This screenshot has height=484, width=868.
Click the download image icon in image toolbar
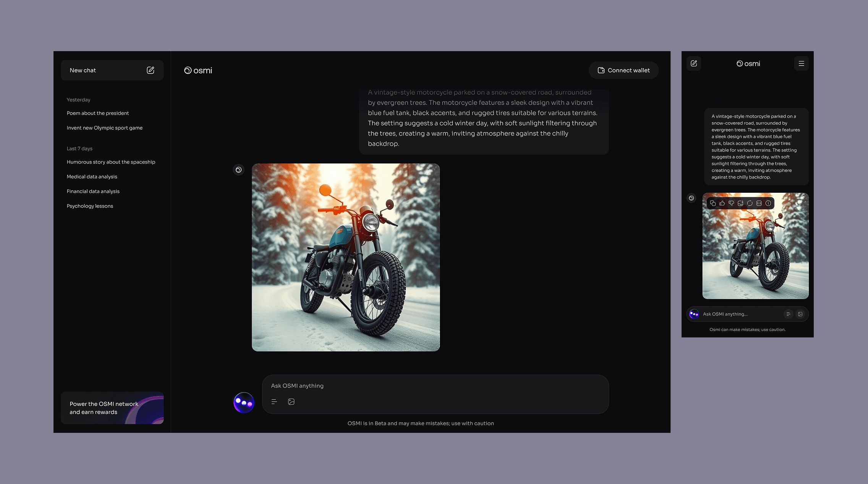click(740, 203)
